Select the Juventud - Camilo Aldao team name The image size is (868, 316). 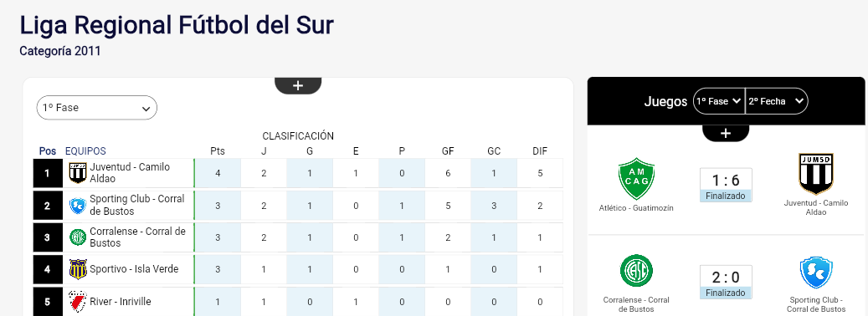pyautogui.click(x=130, y=172)
